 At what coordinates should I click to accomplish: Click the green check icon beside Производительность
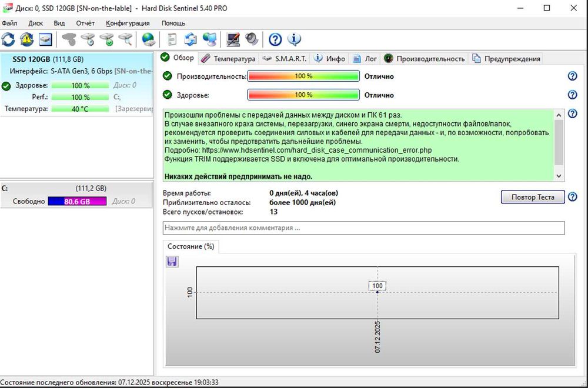click(x=167, y=76)
